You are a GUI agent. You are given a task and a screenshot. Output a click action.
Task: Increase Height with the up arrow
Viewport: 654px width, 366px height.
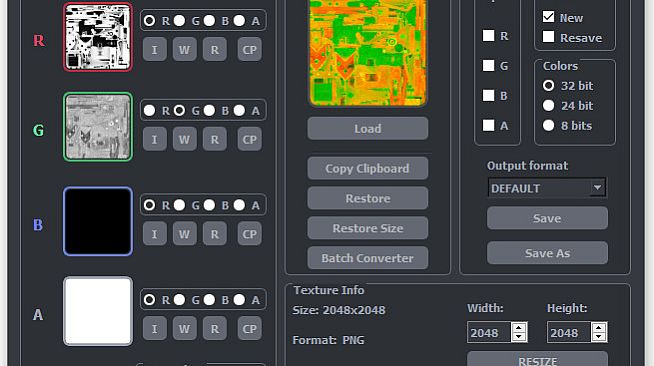599,327
